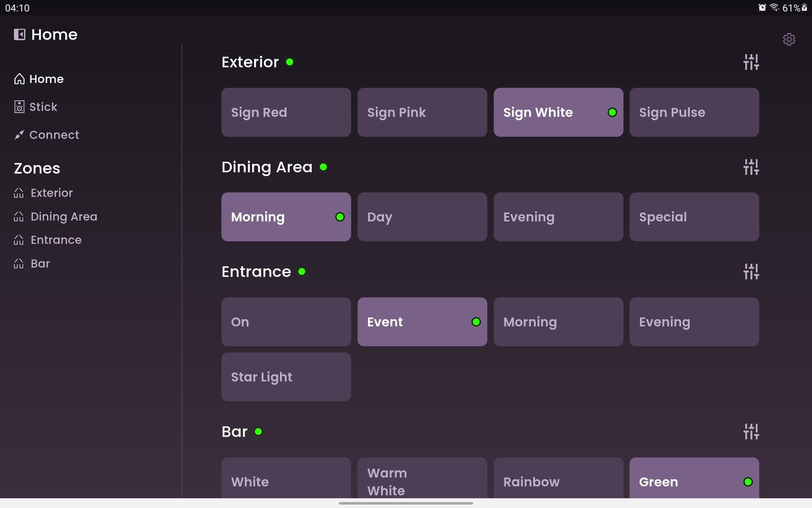Click the 04:10 clock in status bar
This screenshot has height=508, width=812.
tap(17, 8)
